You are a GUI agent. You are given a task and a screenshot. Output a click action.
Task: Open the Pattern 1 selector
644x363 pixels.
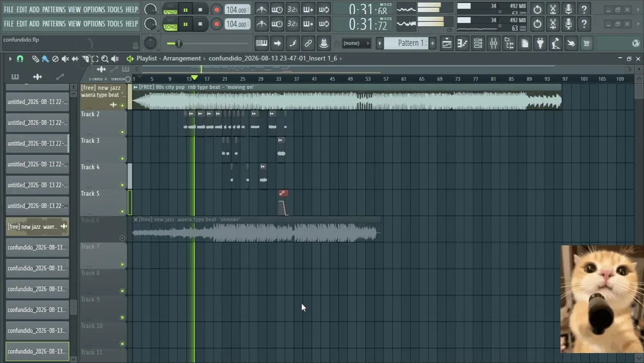(406, 43)
